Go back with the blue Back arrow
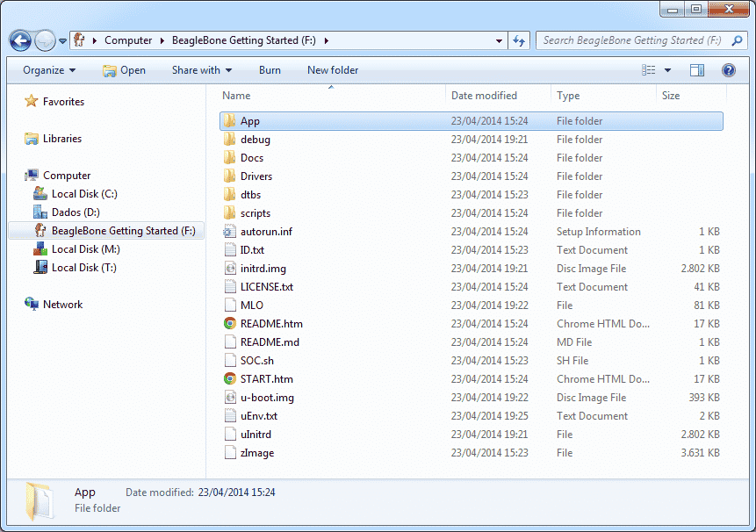 20,41
